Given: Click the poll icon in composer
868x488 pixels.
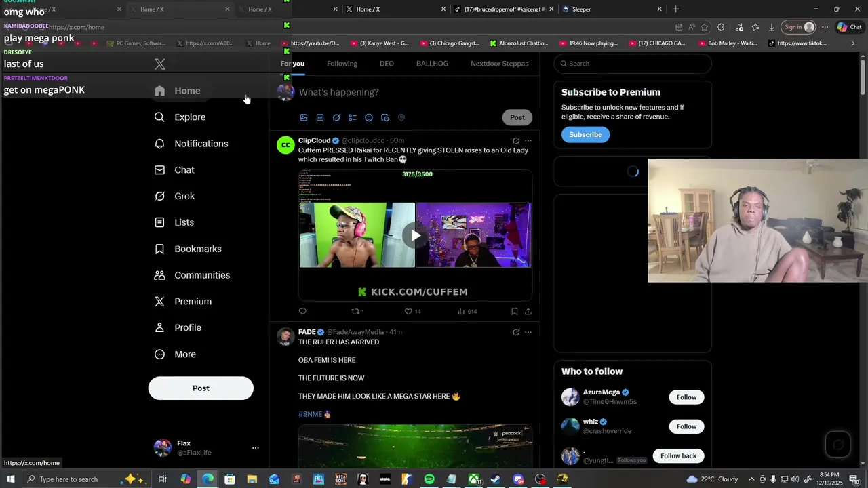Looking at the screenshot, I should (353, 117).
